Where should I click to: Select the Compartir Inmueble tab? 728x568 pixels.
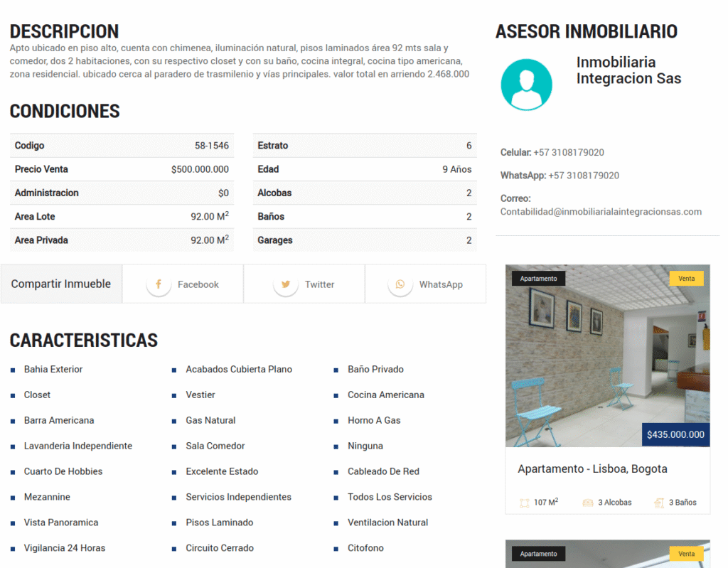point(61,283)
